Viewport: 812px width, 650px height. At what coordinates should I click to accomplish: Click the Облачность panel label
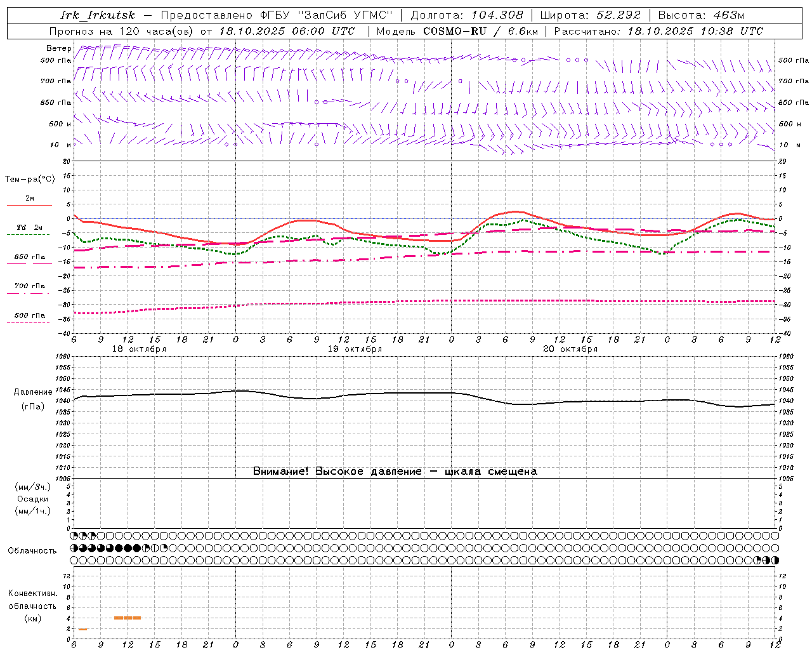[x=32, y=551]
